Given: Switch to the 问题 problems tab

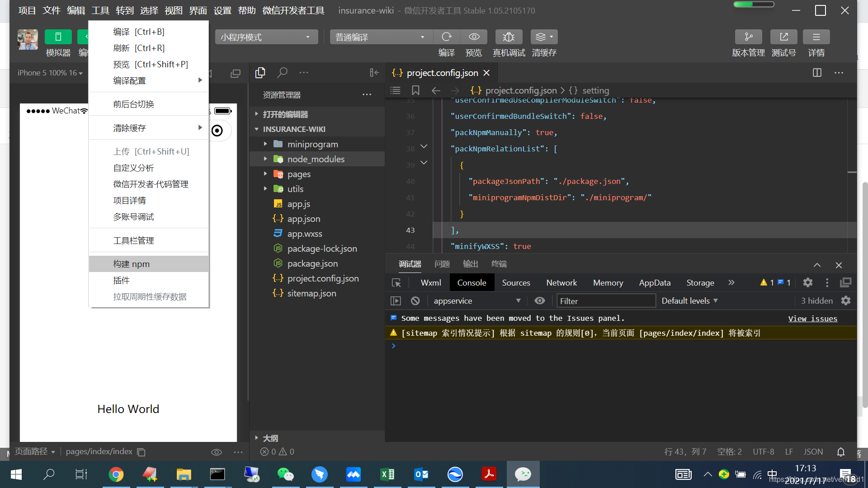Looking at the screenshot, I should 442,264.
